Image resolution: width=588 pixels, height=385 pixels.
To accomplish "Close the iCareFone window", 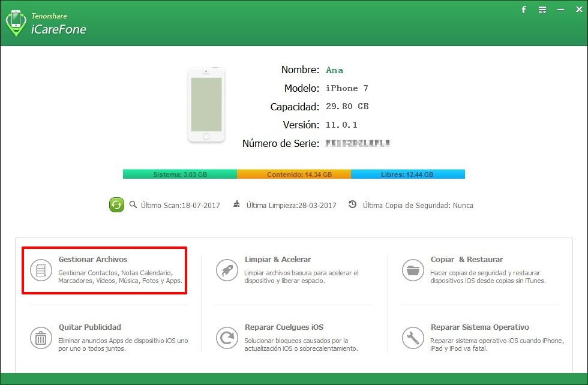I will (579, 10).
